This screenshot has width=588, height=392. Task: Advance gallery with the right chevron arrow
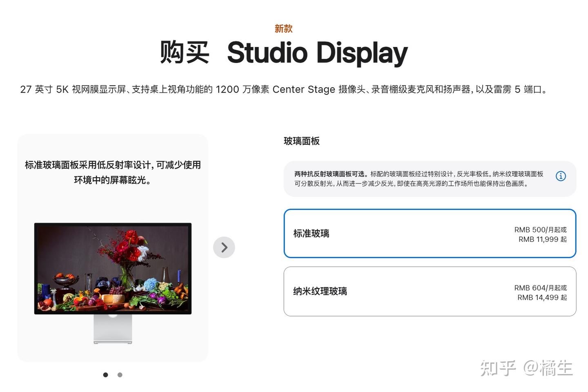(x=224, y=247)
